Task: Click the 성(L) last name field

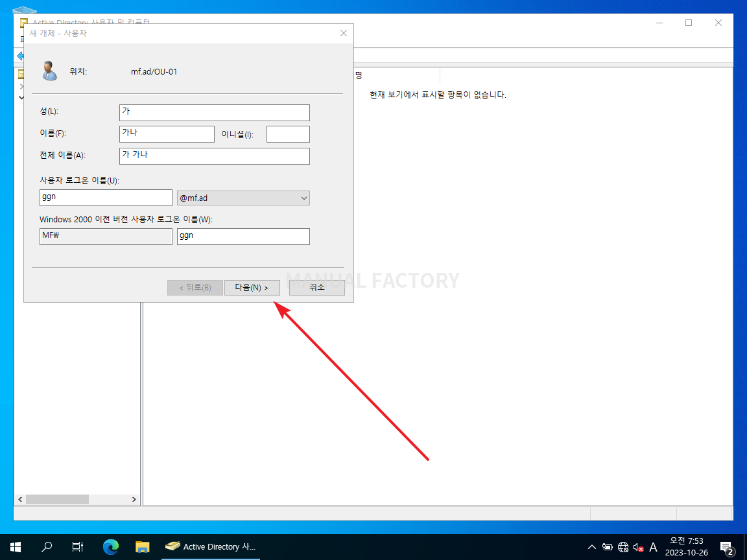Action: [215, 113]
